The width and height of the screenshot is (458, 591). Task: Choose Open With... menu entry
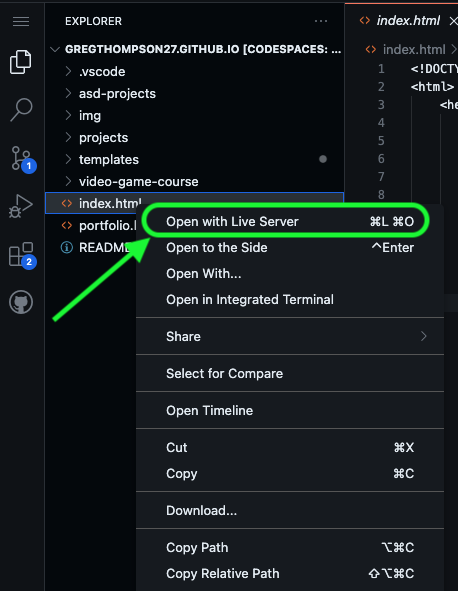point(290,274)
